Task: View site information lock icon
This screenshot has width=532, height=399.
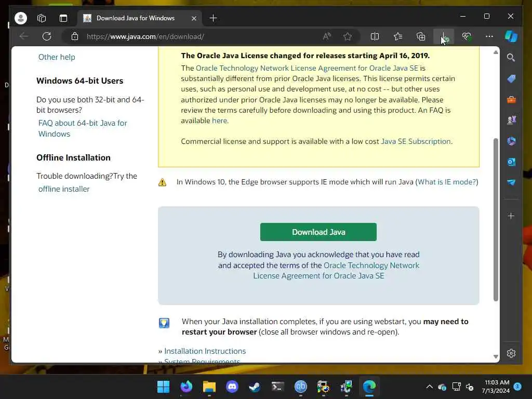Action: coord(75,36)
